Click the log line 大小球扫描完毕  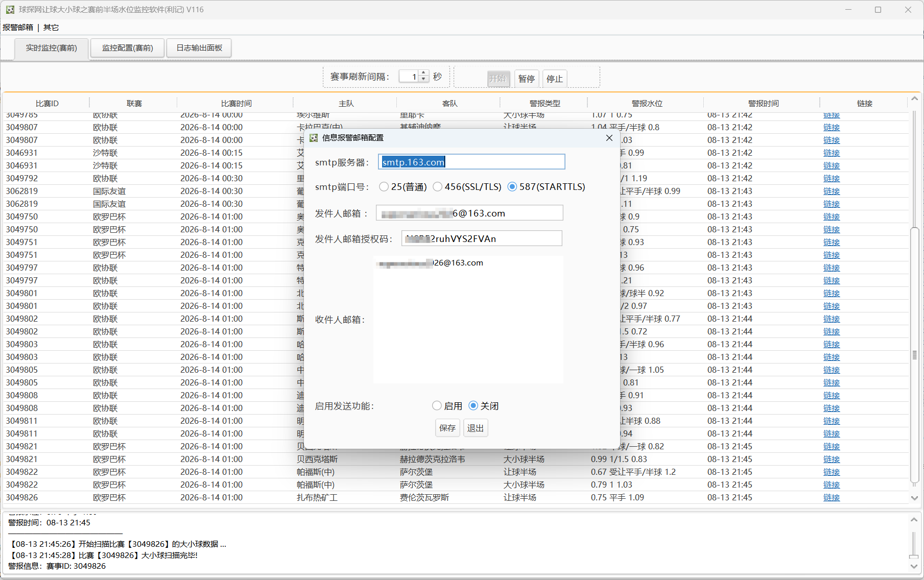point(104,555)
